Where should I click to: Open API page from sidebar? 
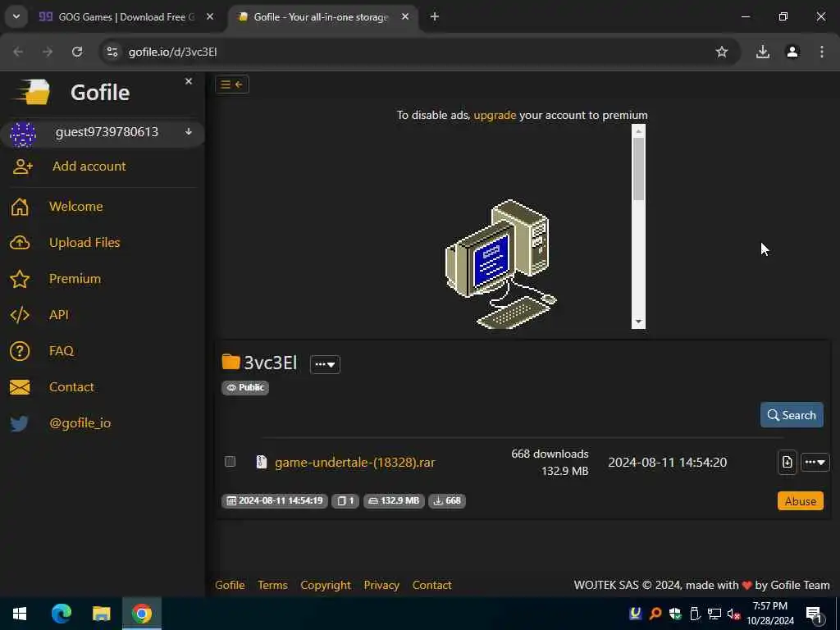tap(59, 315)
